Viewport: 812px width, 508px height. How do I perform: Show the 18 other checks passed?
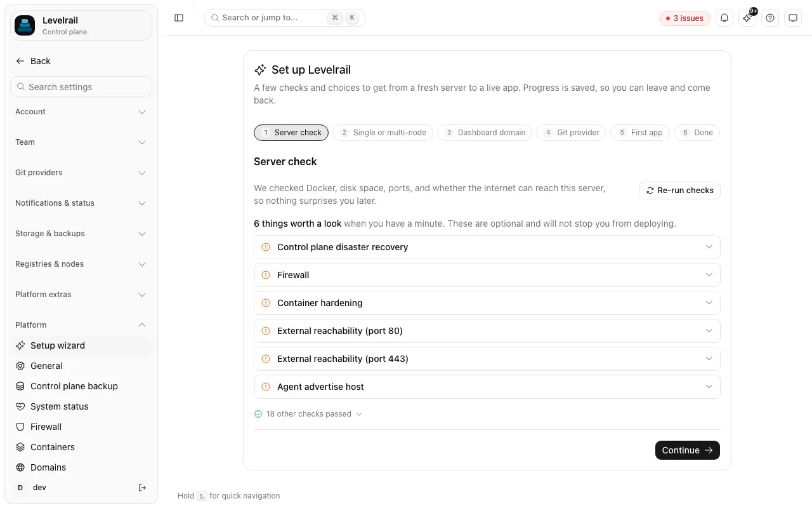click(x=308, y=414)
